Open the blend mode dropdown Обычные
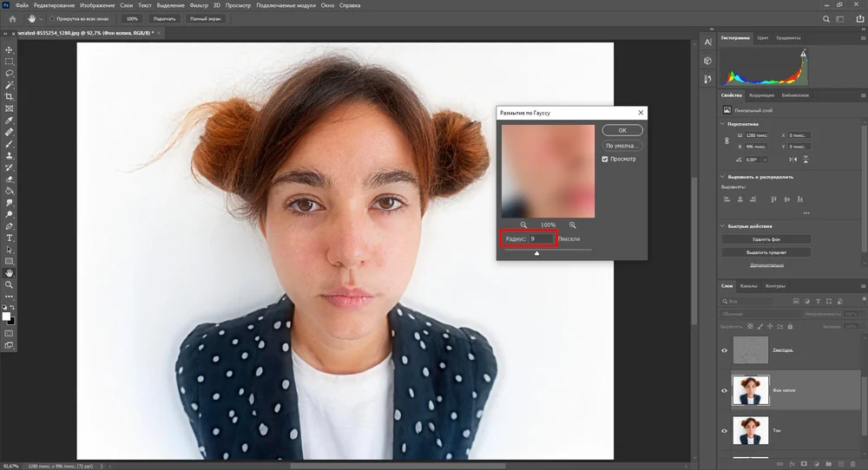 tap(759, 314)
